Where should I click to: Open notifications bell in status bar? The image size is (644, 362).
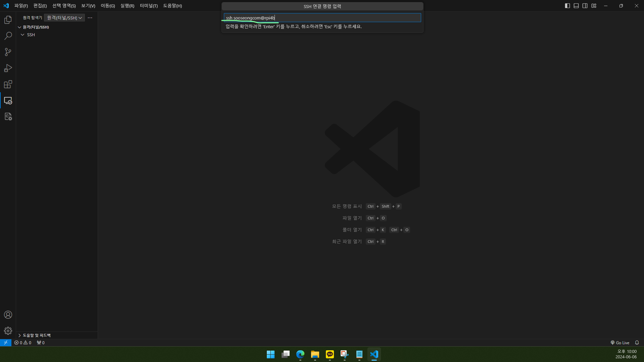tap(637, 343)
